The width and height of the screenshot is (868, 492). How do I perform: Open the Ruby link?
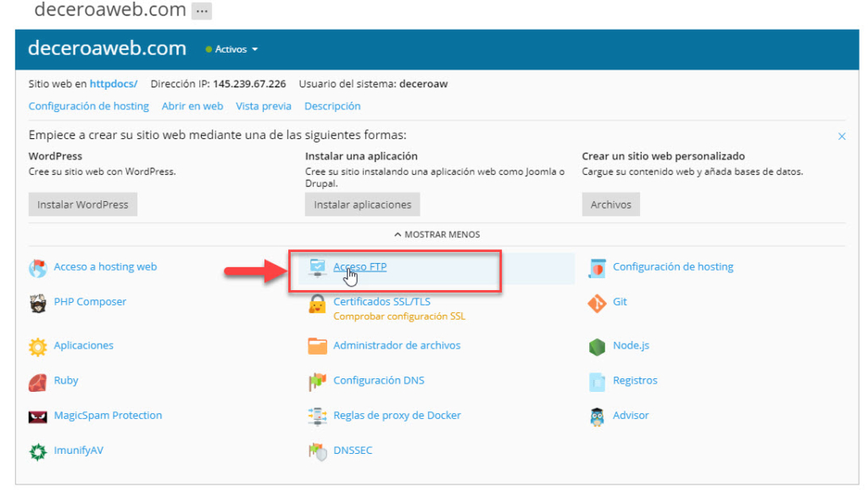66,380
